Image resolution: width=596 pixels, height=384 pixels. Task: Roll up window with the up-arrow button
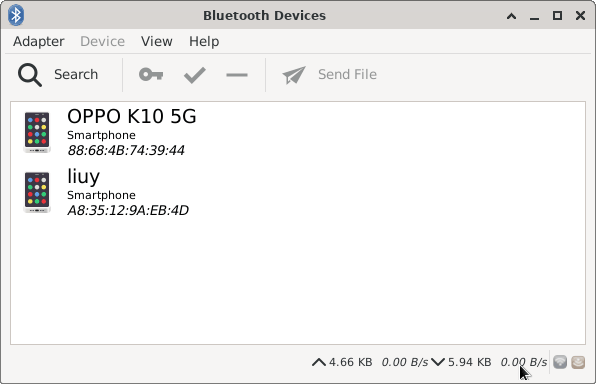click(x=512, y=16)
